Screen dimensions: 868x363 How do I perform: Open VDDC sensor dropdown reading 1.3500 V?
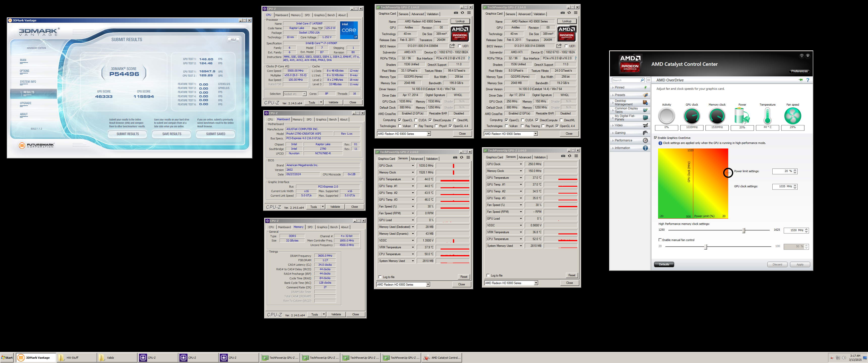click(x=413, y=240)
